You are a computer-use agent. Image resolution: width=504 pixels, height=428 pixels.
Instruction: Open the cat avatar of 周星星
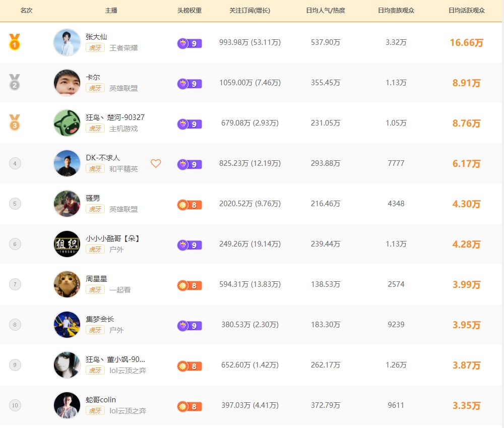(67, 284)
